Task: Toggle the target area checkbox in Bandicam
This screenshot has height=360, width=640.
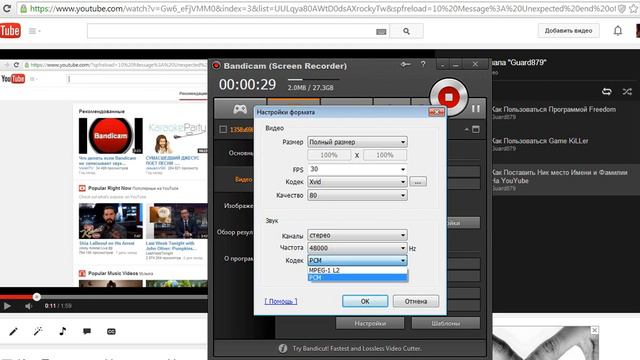Action: click(223, 129)
